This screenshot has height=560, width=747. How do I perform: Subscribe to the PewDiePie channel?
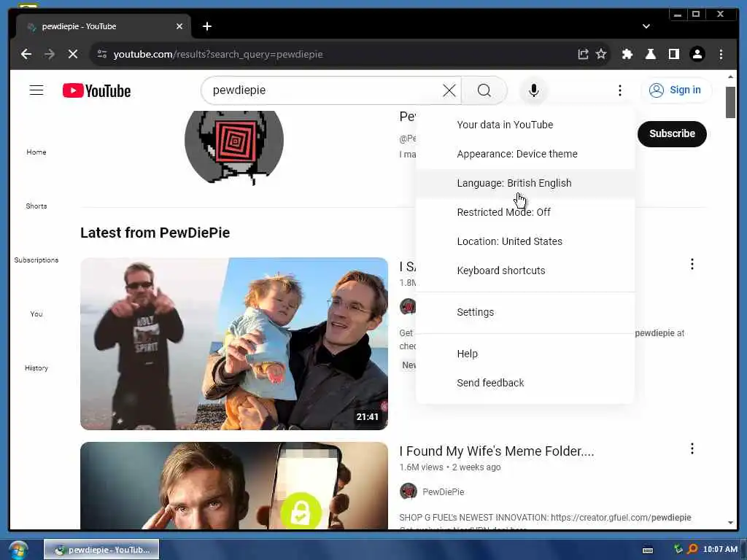672,134
